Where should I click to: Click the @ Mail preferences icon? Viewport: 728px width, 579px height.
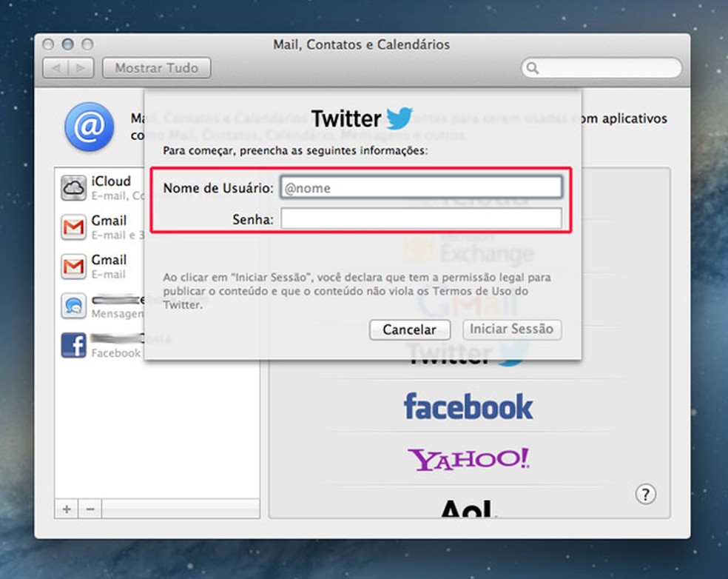(89, 127)
